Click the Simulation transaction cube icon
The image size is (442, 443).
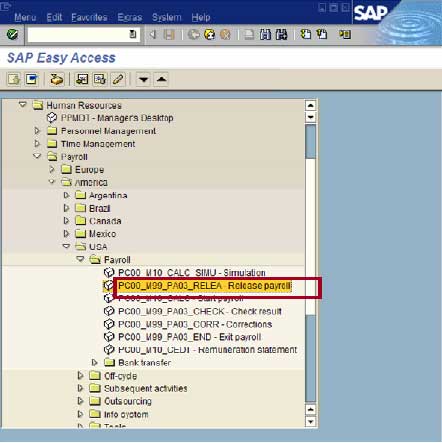point(109,273)
